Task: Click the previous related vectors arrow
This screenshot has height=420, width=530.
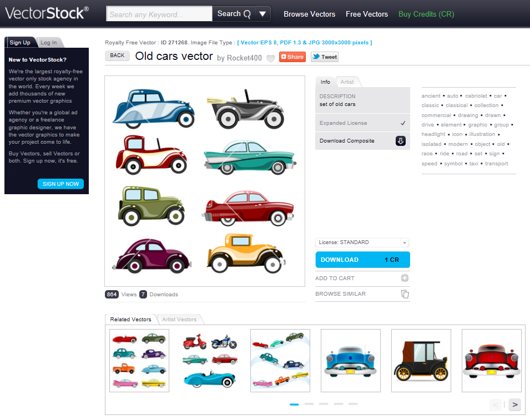Action: (x=495, y=404)
